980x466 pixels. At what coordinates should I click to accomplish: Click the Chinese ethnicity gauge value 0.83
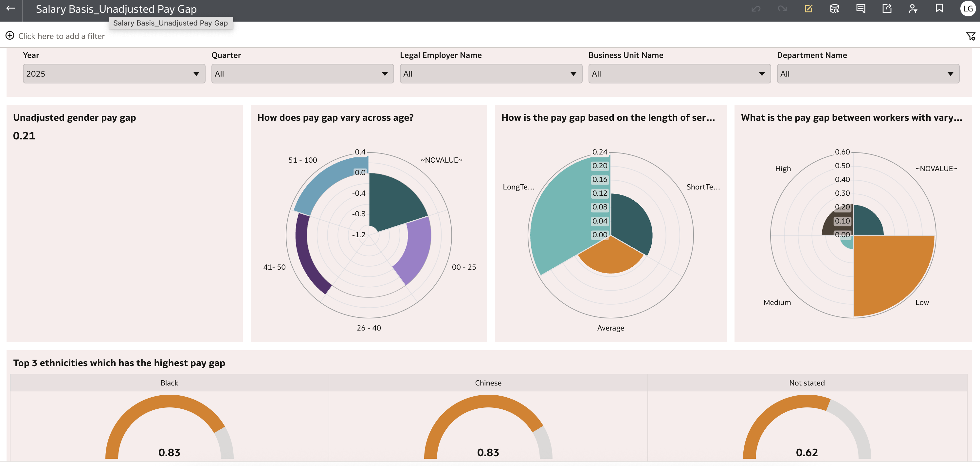point(488,452)
